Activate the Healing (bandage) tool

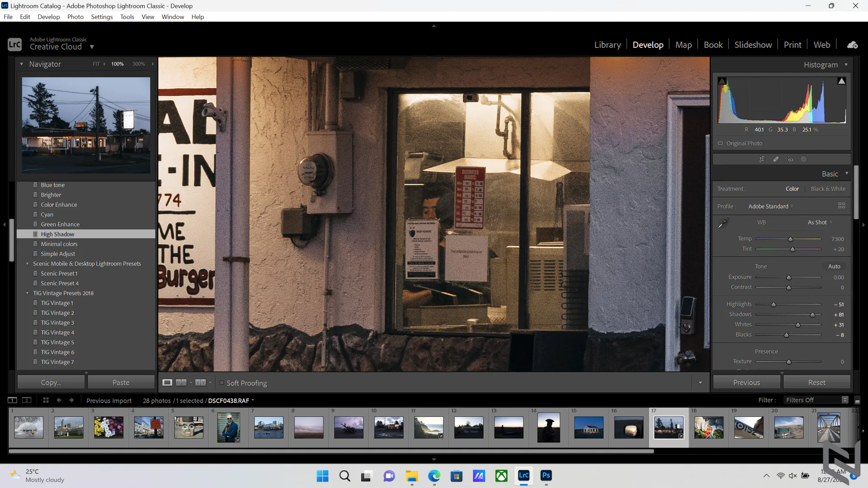776,159
